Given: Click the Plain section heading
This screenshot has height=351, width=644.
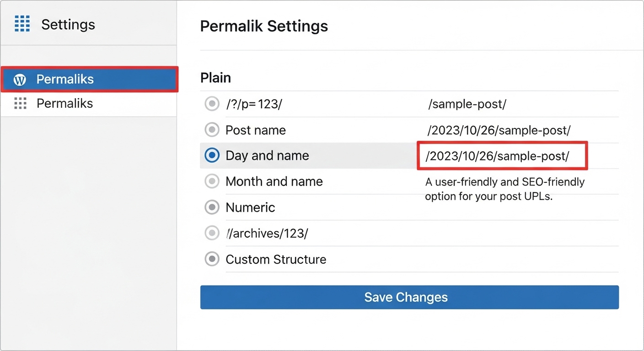Looking at the screenshot, I should tap(215, 78).
